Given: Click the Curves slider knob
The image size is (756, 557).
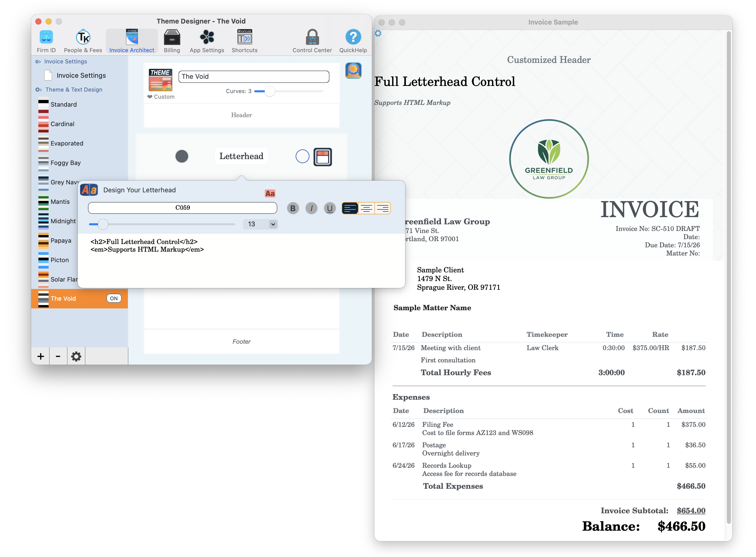Looking at the screenshot, I should pos(270,91).
